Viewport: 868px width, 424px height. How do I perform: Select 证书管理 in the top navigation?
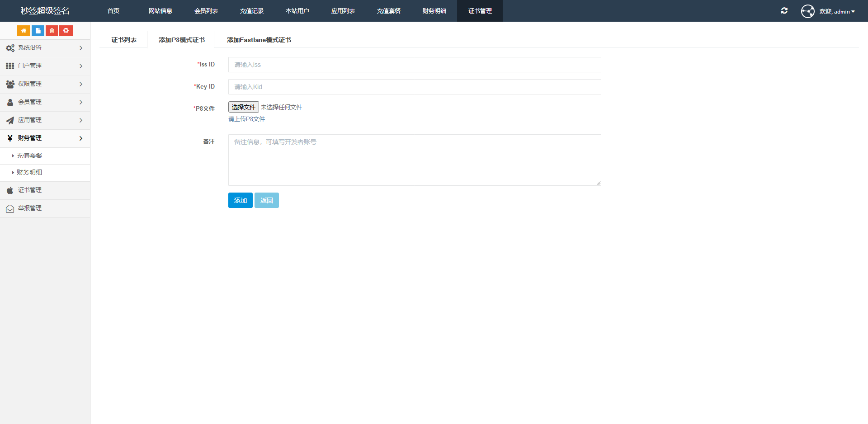480,11
